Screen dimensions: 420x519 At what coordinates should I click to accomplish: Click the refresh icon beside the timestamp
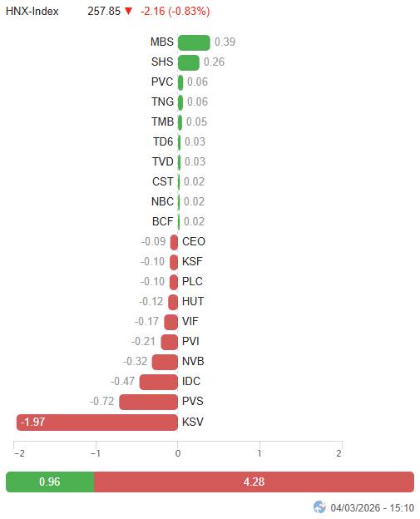pos(319,507)
